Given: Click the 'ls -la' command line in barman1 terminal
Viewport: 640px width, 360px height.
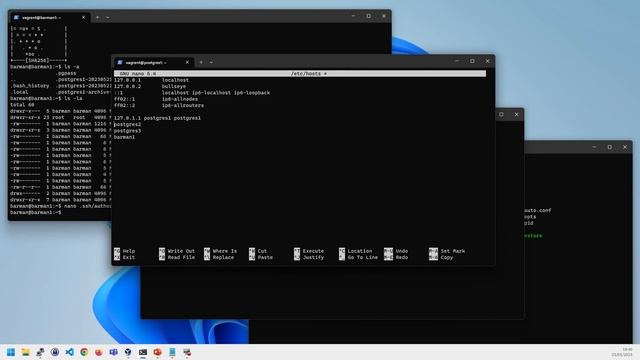Looking at the screenshot, I should 47,98.
